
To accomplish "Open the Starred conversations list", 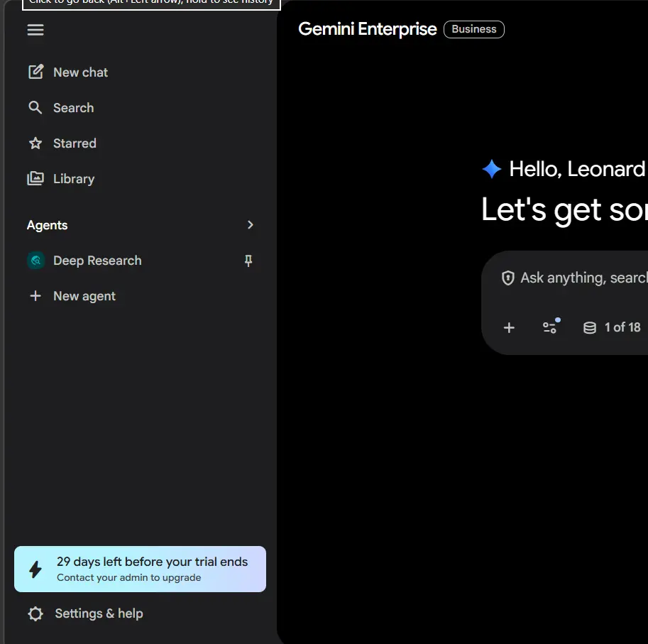I will click(75, 143).
